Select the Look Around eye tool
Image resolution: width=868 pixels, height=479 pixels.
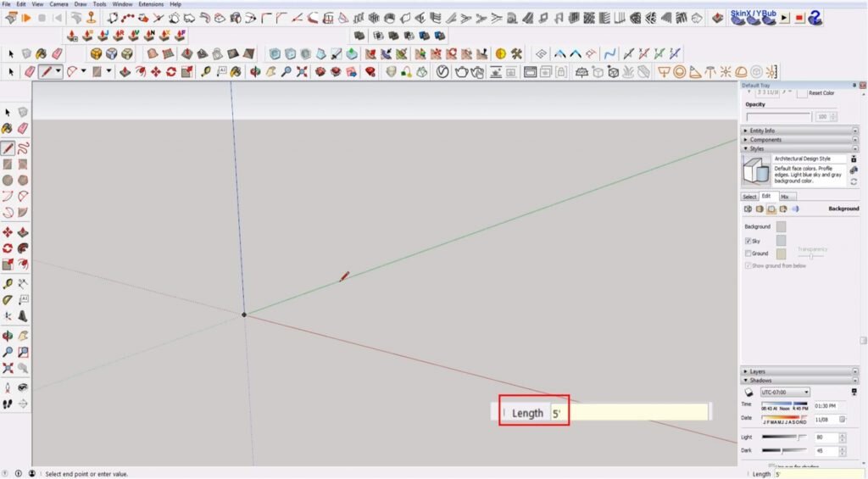(23, 387)
